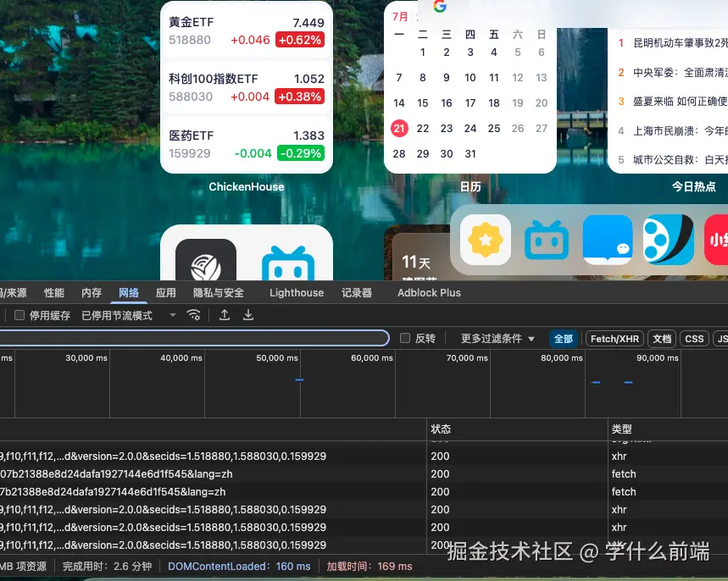Image resolution: width=728 pixels, height=581 pixels.
Task: Enable the 停用缓存 (disable cache) checkbox
Action: pyautogui.click(x=19, y=314)
